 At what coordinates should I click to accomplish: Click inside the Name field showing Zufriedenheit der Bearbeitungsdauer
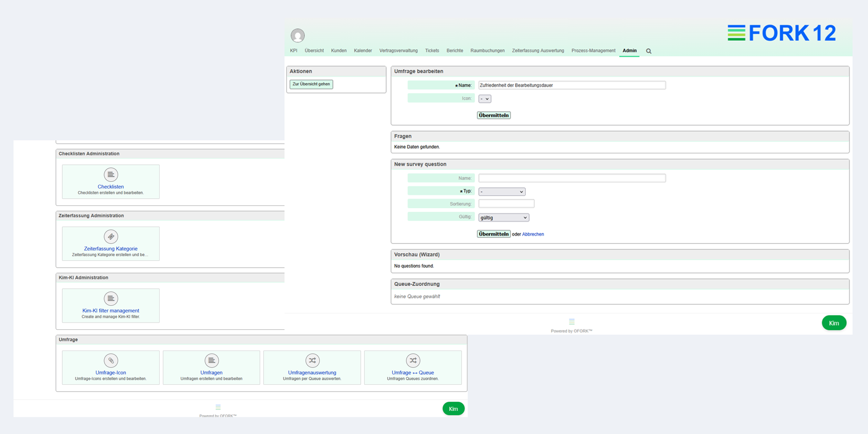[x=572, y=85]
